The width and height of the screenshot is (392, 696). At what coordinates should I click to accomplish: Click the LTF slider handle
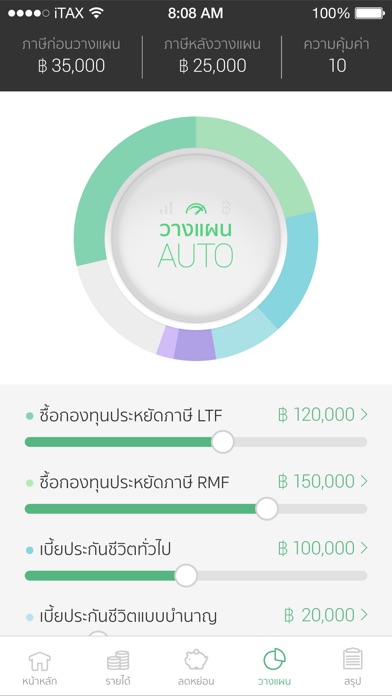click(x=223, y=442)
